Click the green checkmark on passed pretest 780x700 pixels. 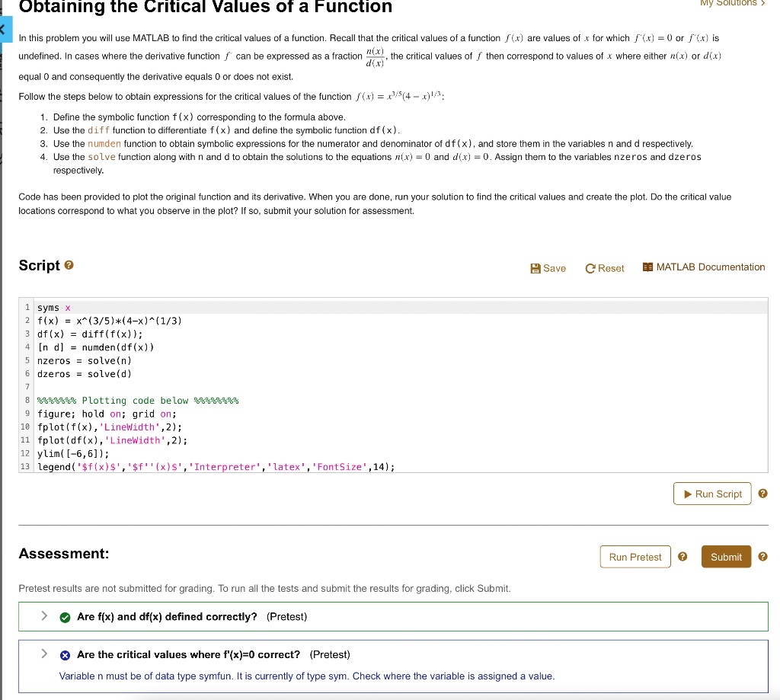(x=65, y=617)
